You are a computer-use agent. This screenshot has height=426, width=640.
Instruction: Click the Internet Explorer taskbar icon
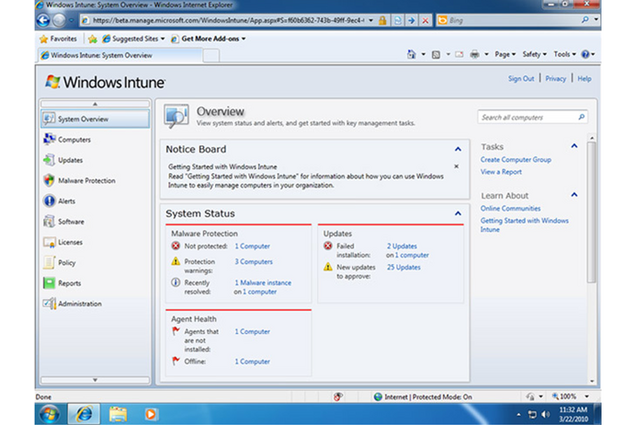pyautogui.click(x=84, y=414)
